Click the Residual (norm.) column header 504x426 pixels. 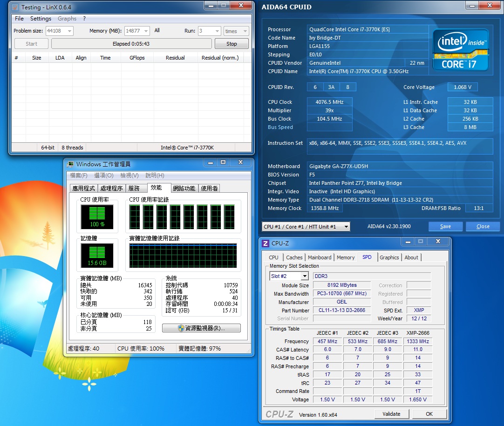point(220,58)
